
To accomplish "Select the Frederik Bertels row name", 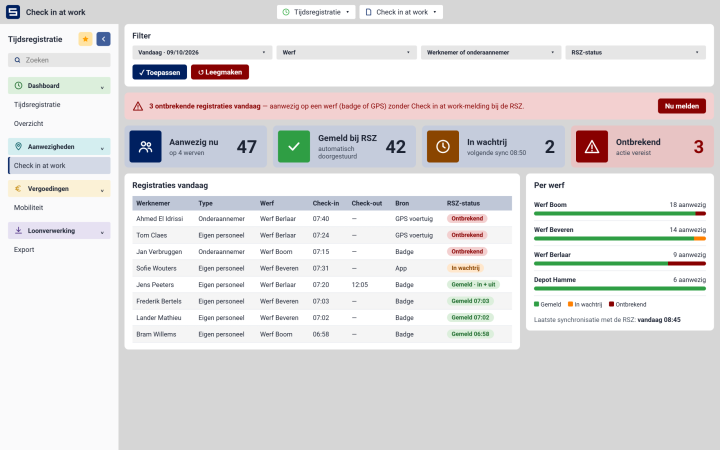I will [x=159, y=301].
